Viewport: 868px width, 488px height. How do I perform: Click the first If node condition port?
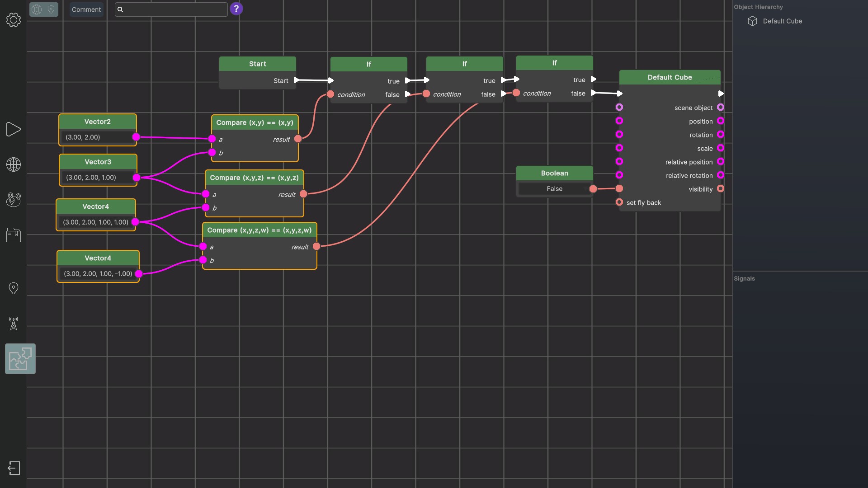(330, 94)
